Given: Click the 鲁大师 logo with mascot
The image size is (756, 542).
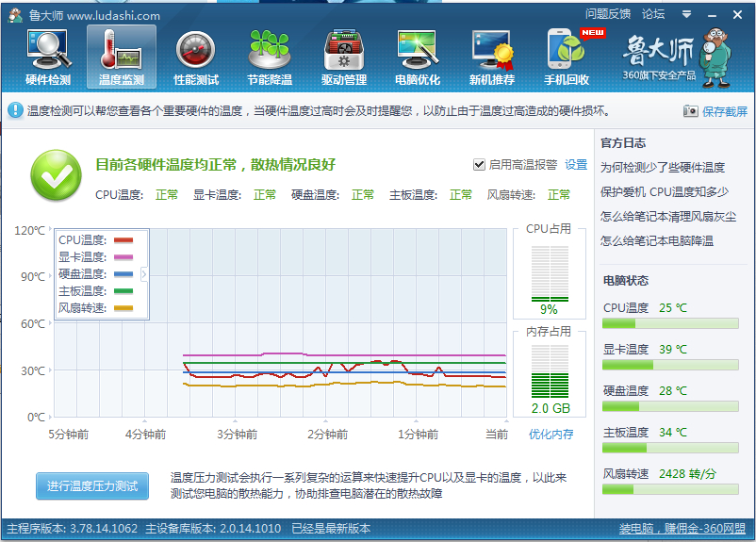Looking at the screenshot, I should tap(677, 57).
